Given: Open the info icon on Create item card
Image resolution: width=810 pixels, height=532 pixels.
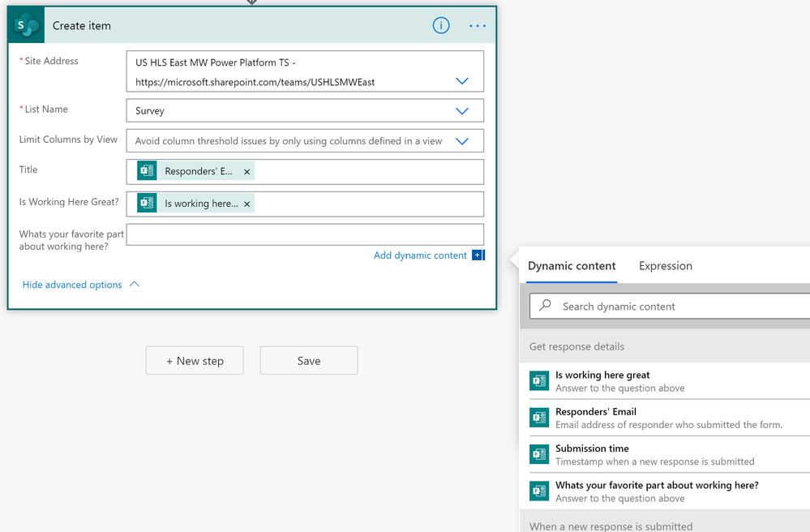Looking at the screenshot, I should point(440,25).
